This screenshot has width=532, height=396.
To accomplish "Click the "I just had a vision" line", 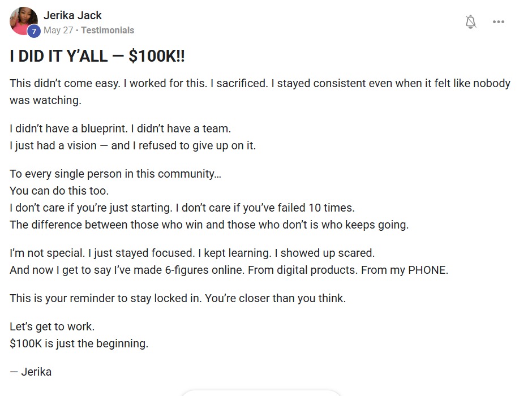I will coord(132,145).
